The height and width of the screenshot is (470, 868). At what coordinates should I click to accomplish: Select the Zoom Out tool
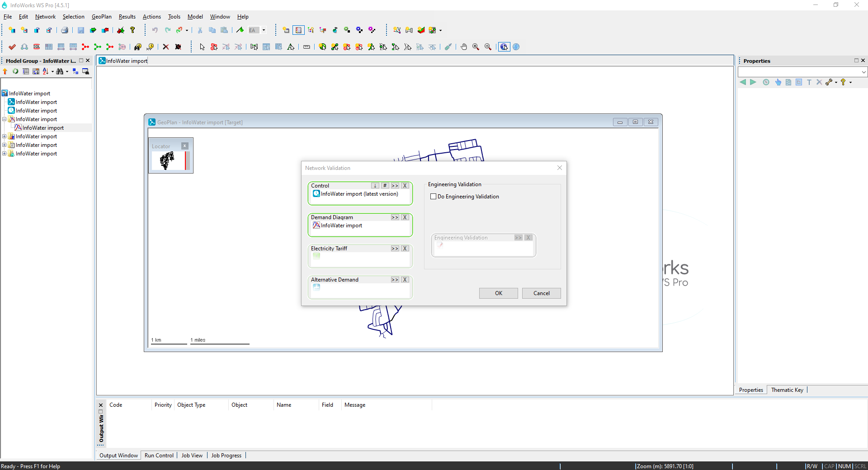coord(488,47)
